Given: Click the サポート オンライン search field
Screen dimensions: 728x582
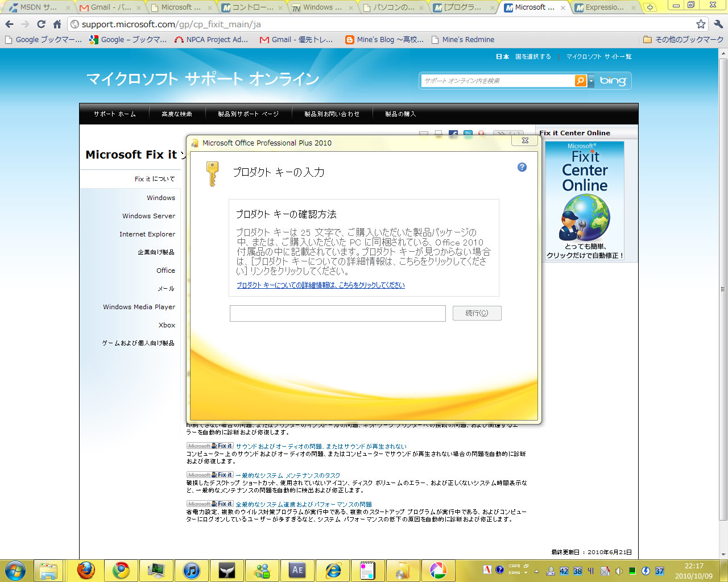Looking at the screenshot, I should (x=498, y=81).
